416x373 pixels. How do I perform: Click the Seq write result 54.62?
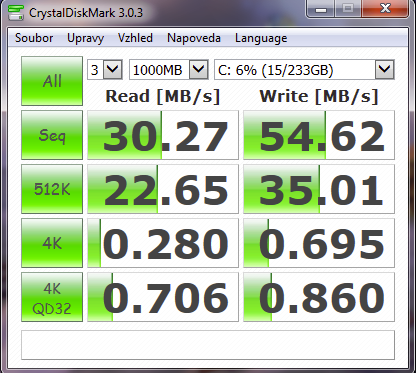coord(319,135)
